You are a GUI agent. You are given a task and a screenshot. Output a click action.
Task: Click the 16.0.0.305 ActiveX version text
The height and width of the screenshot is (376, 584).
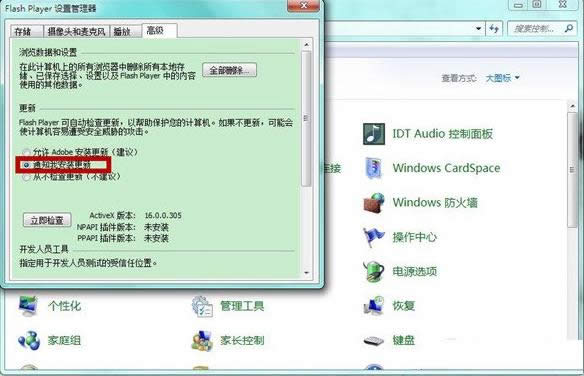163,215
